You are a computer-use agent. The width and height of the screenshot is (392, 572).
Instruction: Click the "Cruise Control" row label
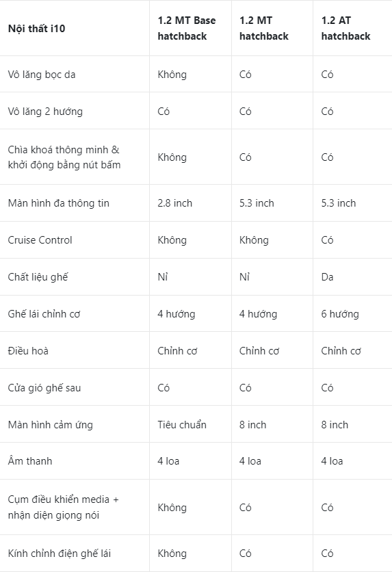click(x=40, y=240)
